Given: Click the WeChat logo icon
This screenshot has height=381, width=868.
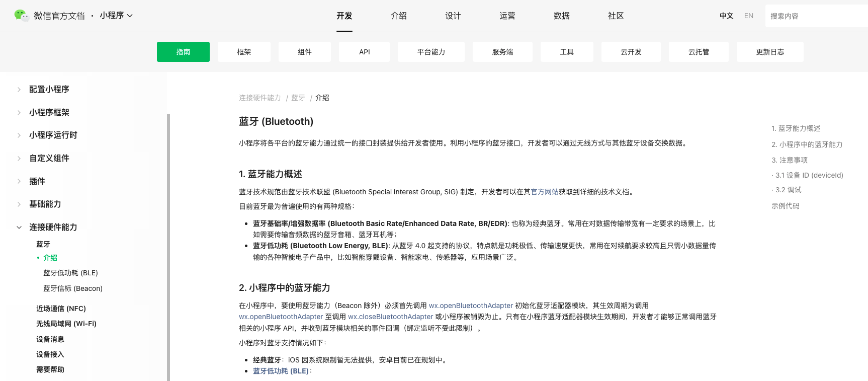Looking at the screenshot, I should pyautogui.click(x=21, y=16).
